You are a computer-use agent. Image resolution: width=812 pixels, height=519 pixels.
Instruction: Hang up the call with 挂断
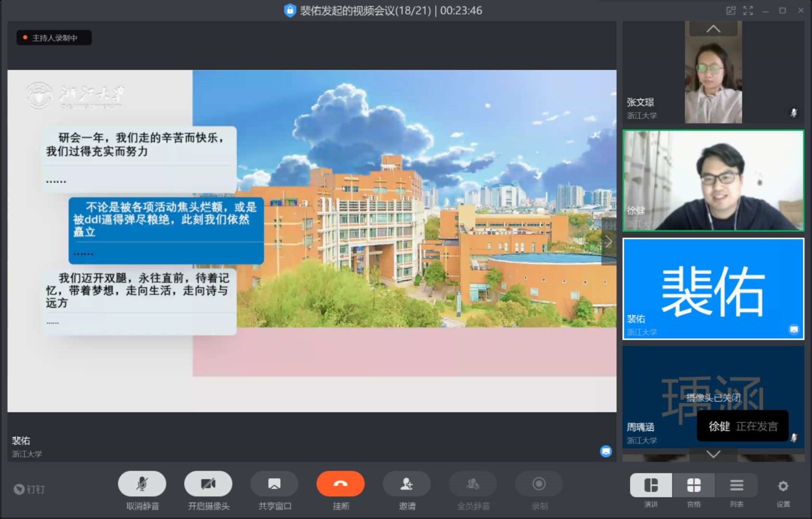(x=340, y=484)
